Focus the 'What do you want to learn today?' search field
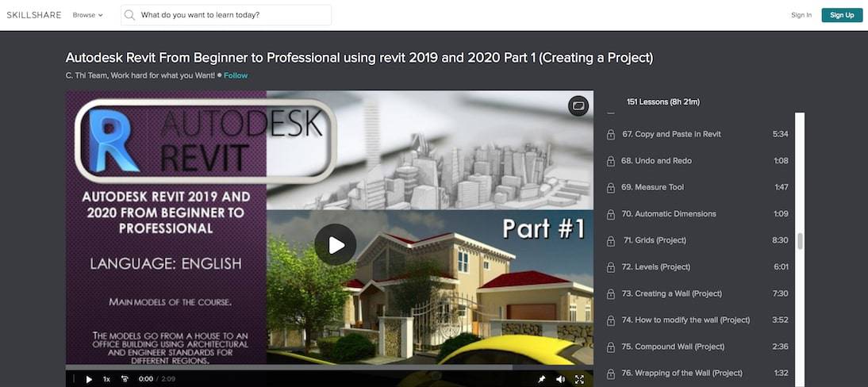The image size is (868, 387). click(226, 15)
